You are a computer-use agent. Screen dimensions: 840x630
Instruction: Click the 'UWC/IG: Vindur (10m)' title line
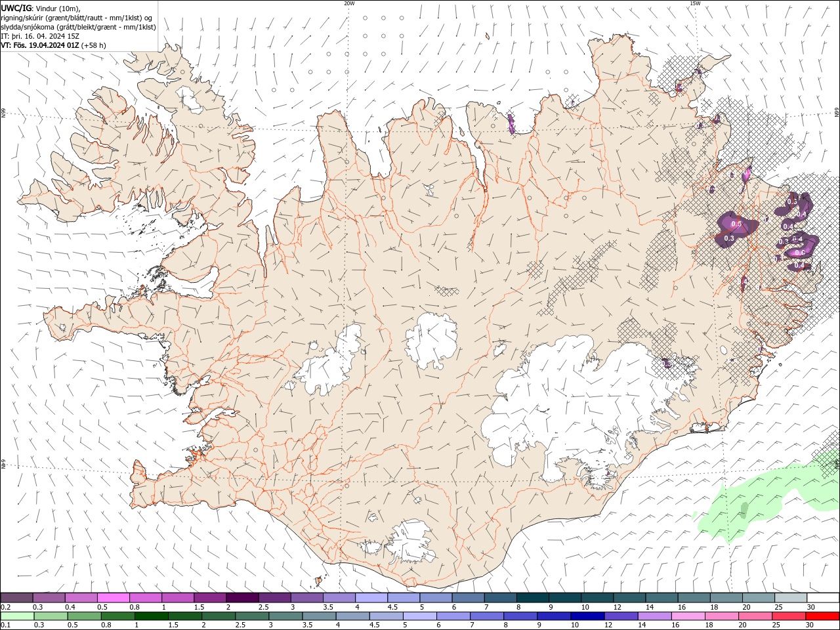pyautogui.click(x=41, y=8)
